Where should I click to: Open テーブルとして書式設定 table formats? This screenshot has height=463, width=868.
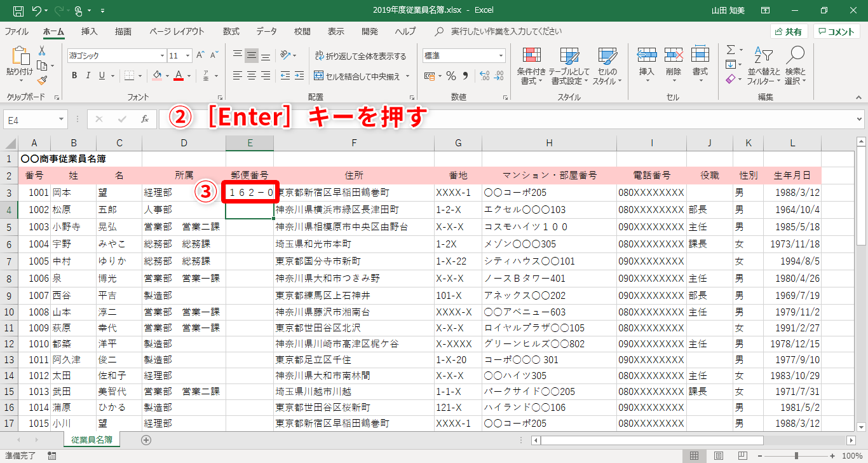[x=569, y=66]
